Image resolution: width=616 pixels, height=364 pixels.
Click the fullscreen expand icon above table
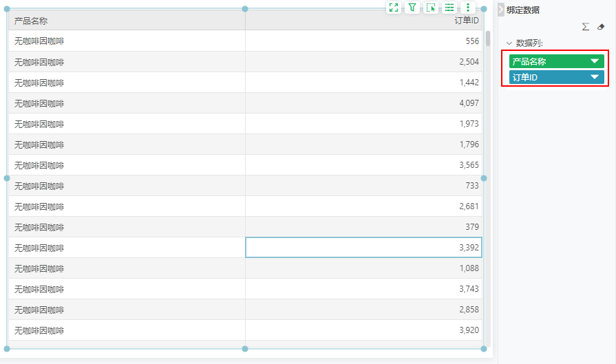(394, 8)
